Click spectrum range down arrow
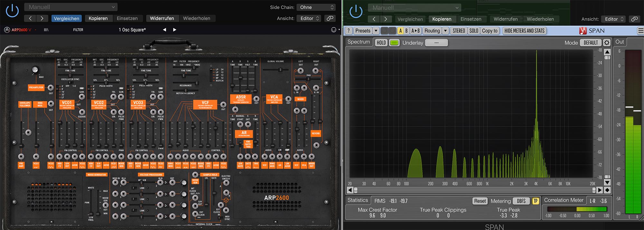Image resolution: width=644 pixels, height=230 pixels. [607, 183]
